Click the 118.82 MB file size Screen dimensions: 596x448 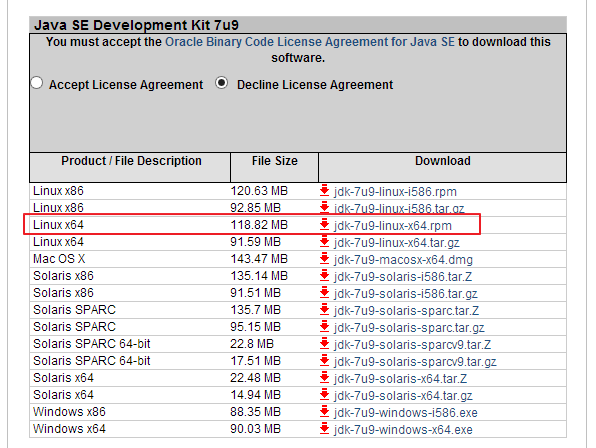(x=259, y=225)
